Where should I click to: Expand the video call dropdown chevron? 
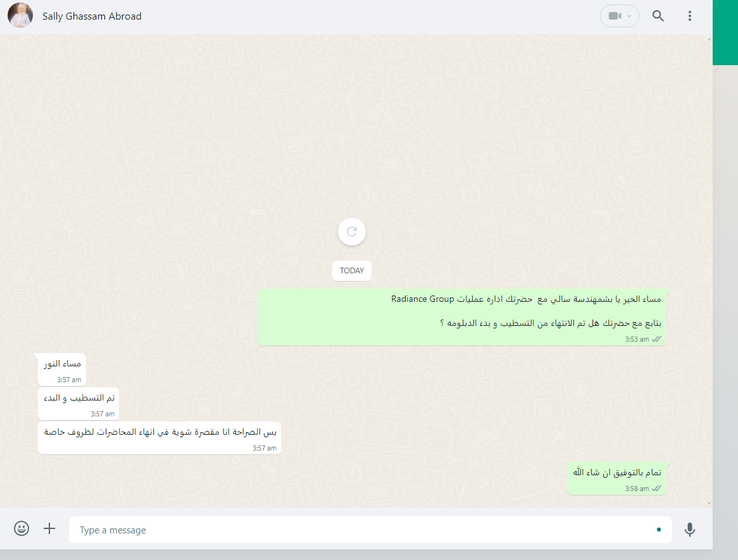pos(629,16)
